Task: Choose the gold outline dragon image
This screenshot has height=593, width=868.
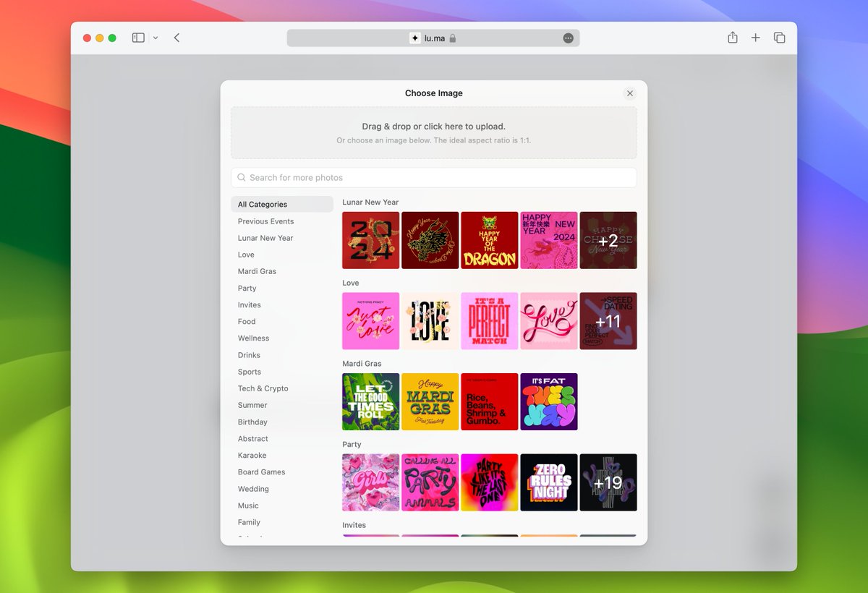Action: pos(430,240)
